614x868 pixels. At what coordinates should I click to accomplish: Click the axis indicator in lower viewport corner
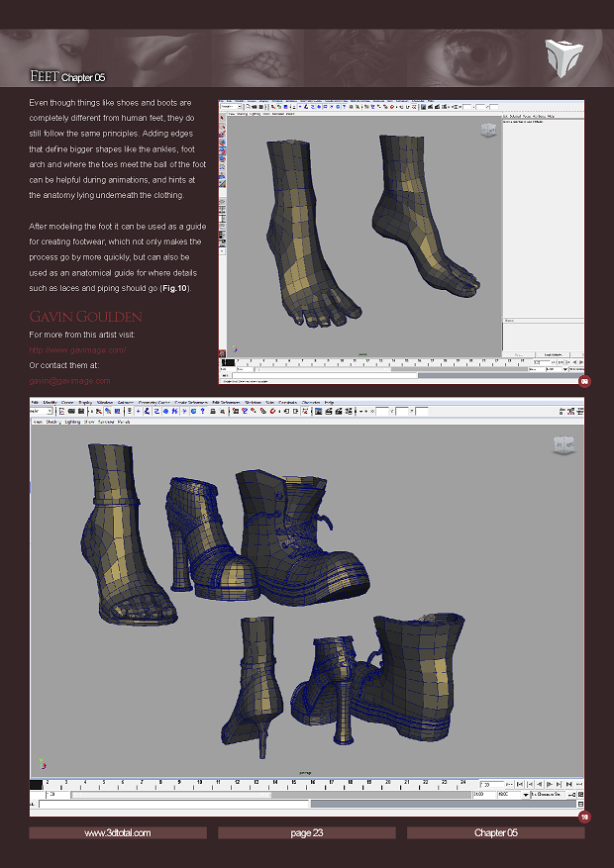[x=42, y=764]
